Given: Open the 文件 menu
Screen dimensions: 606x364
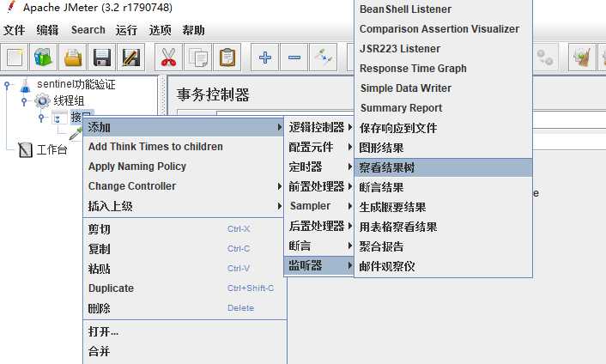Looking at the screenshot, I should (15, 30).
